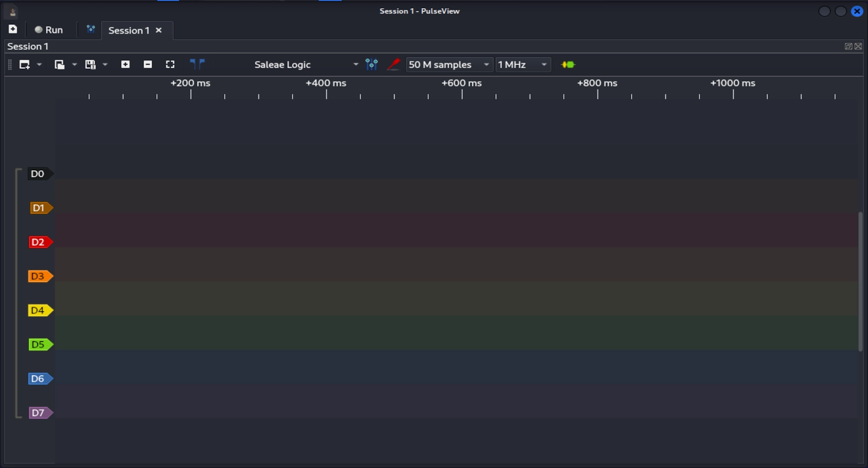
Task: Add a protocol decoder with the green icon
Action: click(x=568, y=65)
